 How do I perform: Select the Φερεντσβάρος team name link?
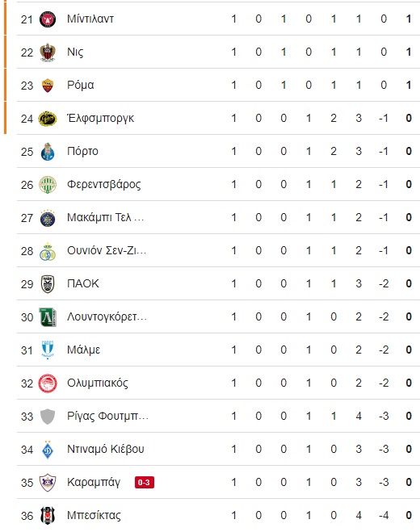click(x=104, y=185)
